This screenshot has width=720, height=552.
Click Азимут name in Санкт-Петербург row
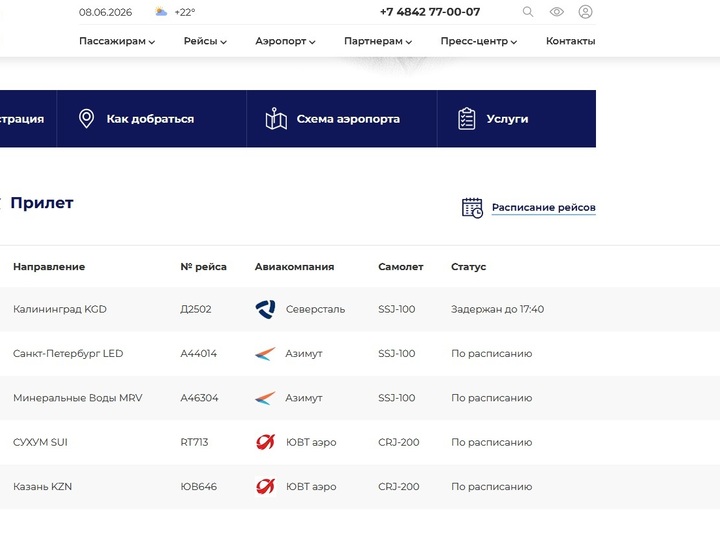click(x=304, y=354)
